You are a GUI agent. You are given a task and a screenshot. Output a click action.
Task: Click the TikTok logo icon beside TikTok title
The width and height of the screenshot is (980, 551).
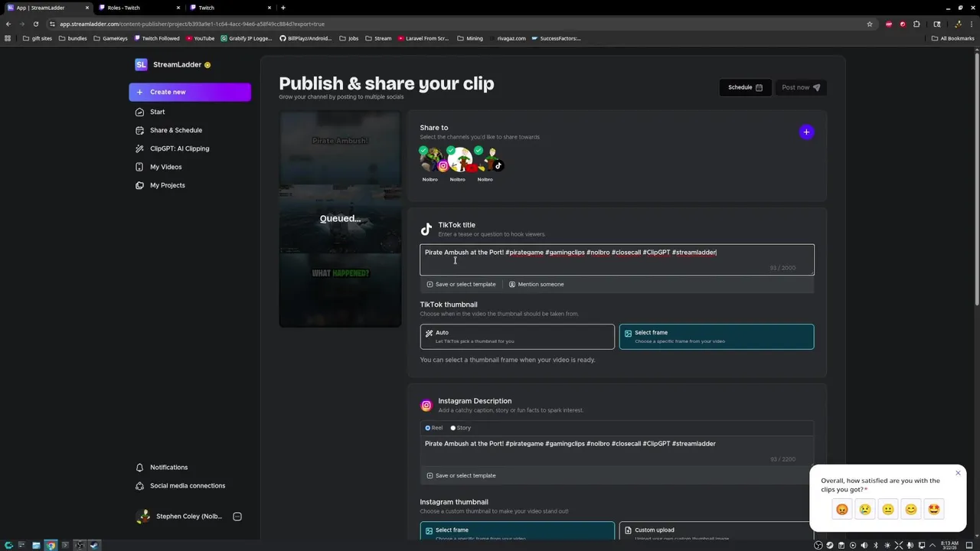426,229
